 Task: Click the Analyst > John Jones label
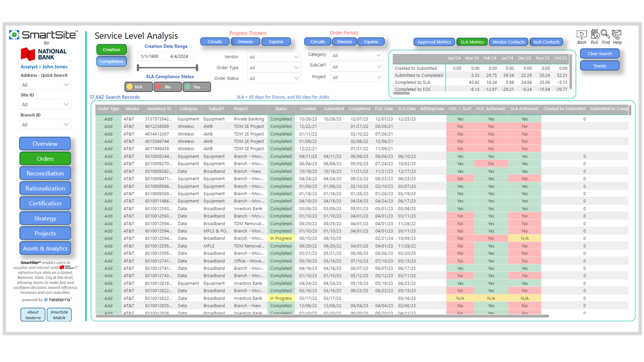(x=44, y=66)
